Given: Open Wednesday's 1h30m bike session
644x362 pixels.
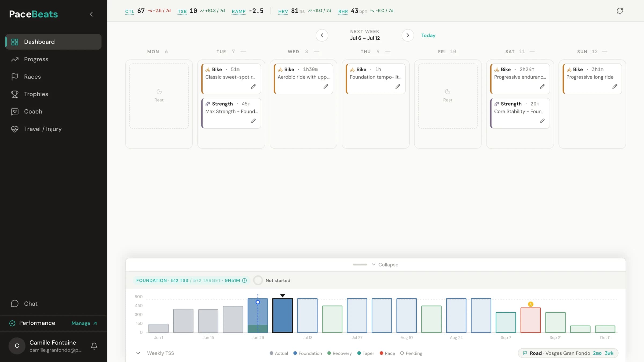Looking at the screenshot, I should pos(303,79).
